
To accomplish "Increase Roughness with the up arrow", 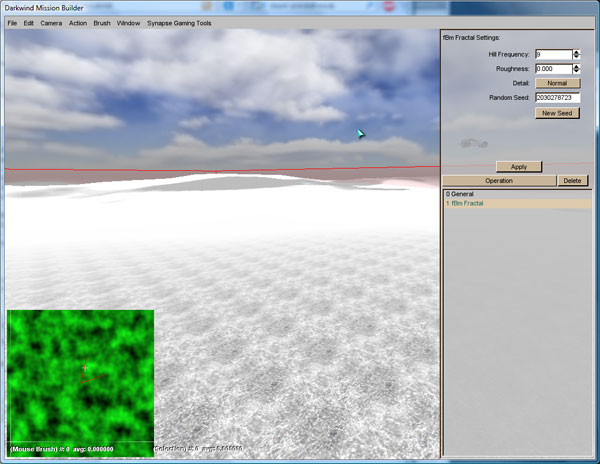I will click(x=576, y=66).
